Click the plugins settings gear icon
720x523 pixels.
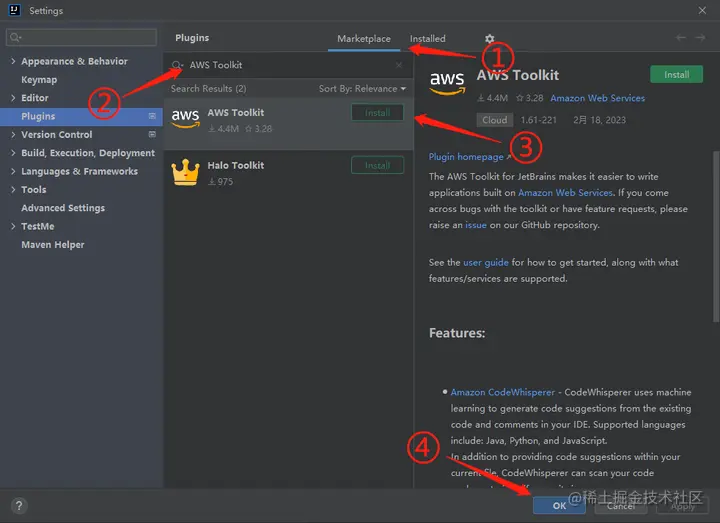(489, 39)
